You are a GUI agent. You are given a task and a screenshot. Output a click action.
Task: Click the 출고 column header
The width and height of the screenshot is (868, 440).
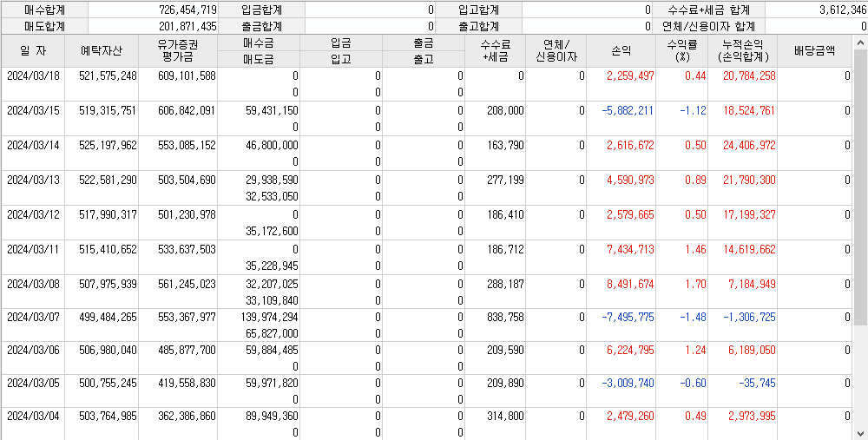click(424, 59)
